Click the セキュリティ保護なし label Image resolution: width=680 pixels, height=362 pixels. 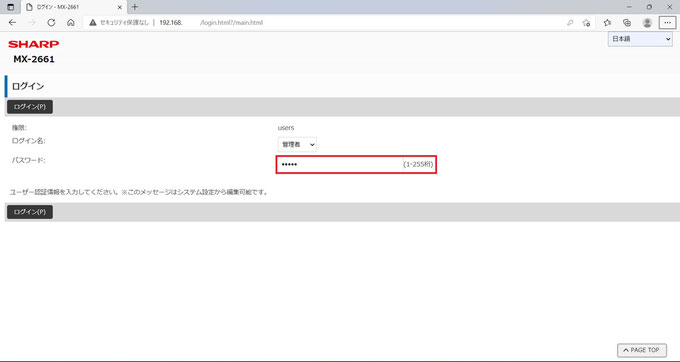pyautogui.click(x=124, y=23)
